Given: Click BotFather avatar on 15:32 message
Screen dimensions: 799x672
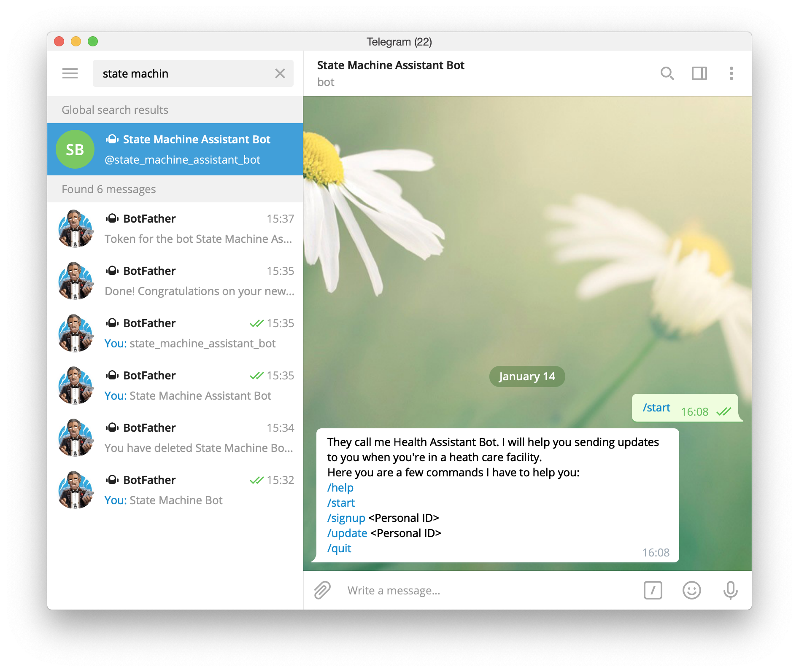Looking at the screenshot, I should click(75, 490).
